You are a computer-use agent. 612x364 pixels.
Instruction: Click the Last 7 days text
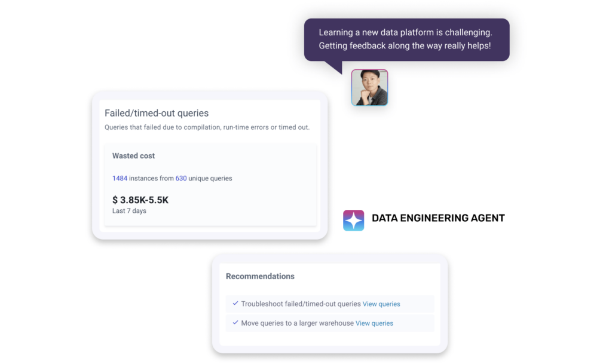(x=129, y=210)
